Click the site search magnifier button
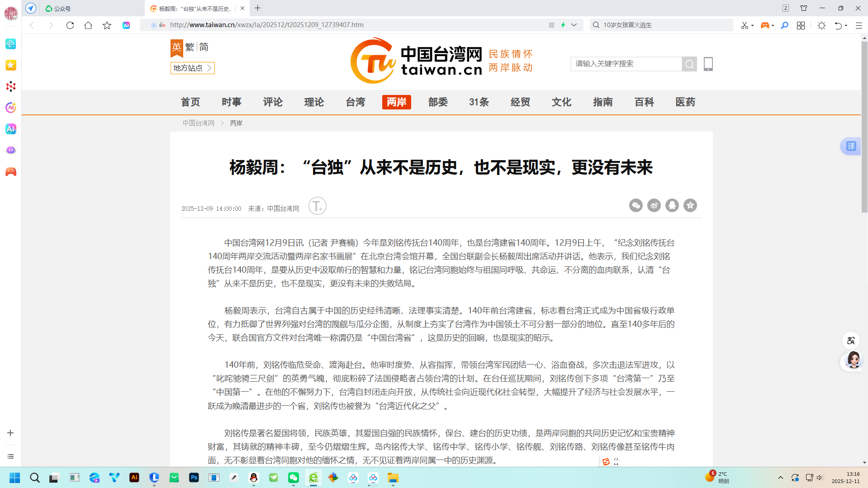The height and width of the screenshot is (488, 868). coord(689,64)
